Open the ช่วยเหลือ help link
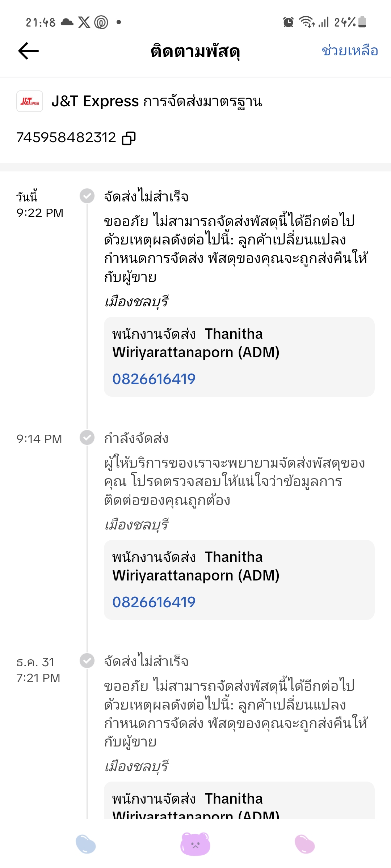Viewport: 391px width, 868px height. (x=350, y=51)
